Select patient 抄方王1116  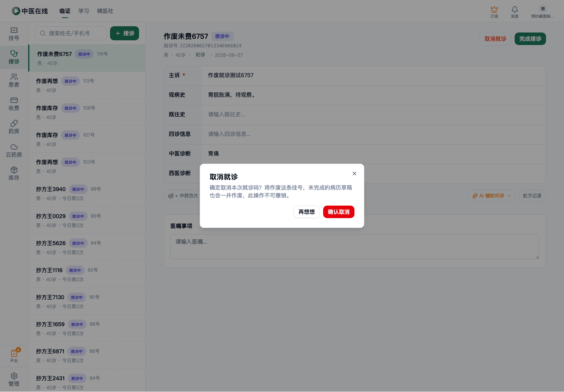pos(87,274)
